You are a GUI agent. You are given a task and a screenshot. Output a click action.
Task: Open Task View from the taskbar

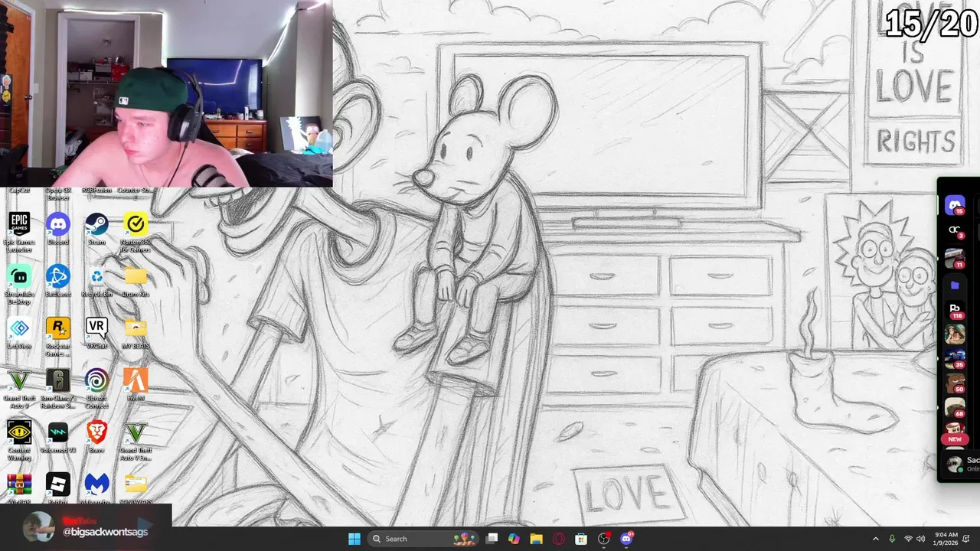point(492,539)
